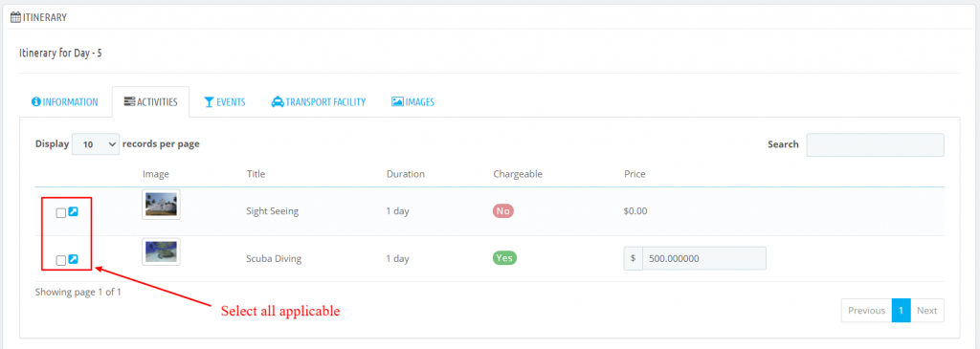
Task: Click the cocktail glass icon on Events tab
Action: pyautogui.click(x=210, y=101)
